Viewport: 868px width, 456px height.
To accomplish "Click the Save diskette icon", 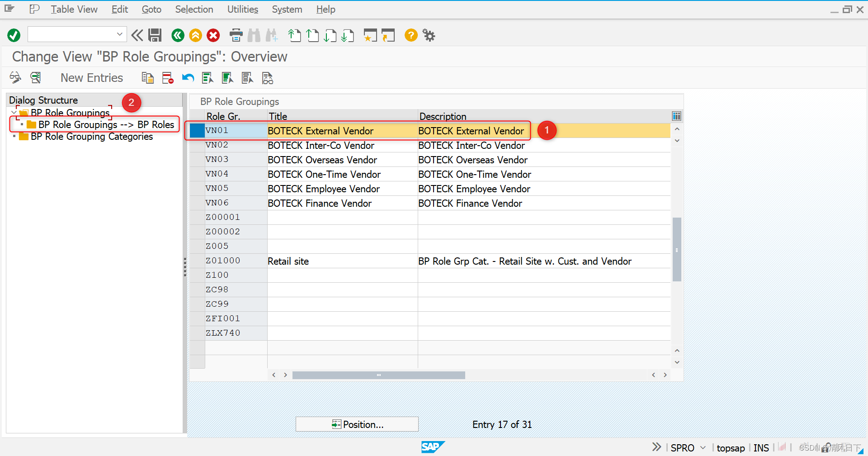I will pos(155,35).
